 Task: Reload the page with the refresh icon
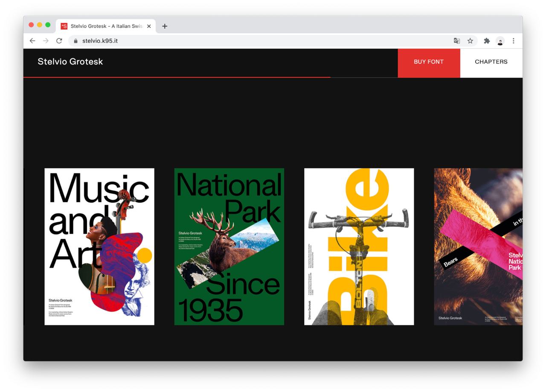(59, 41)
